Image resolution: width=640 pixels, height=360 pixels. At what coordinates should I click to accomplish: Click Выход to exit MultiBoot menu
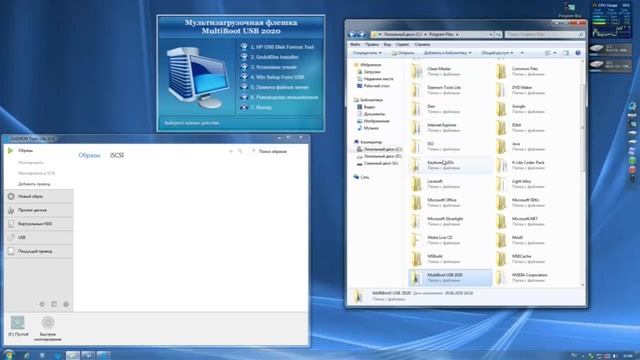pyautogui.click(x=261, y=107)
